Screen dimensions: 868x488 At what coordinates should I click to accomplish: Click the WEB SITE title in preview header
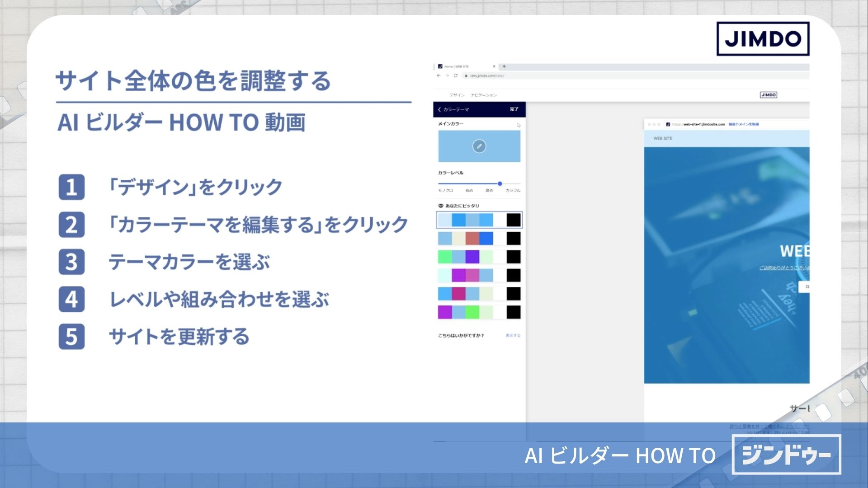coord(663,138)
